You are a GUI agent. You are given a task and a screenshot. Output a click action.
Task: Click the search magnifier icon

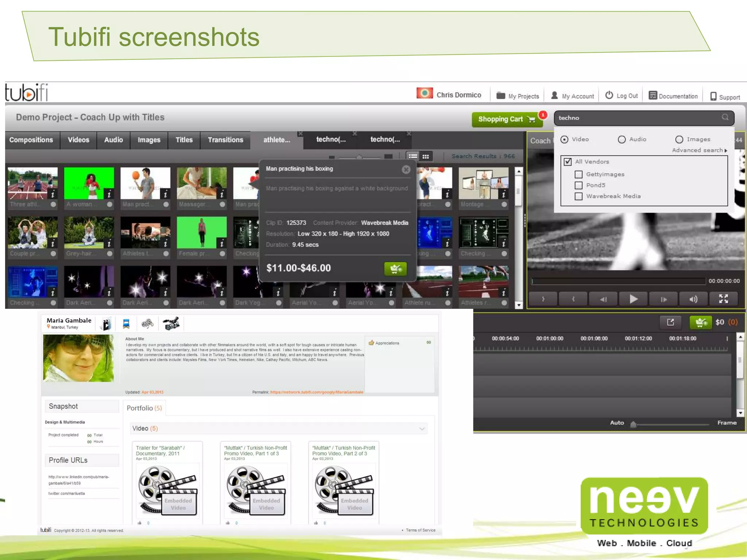725,117
